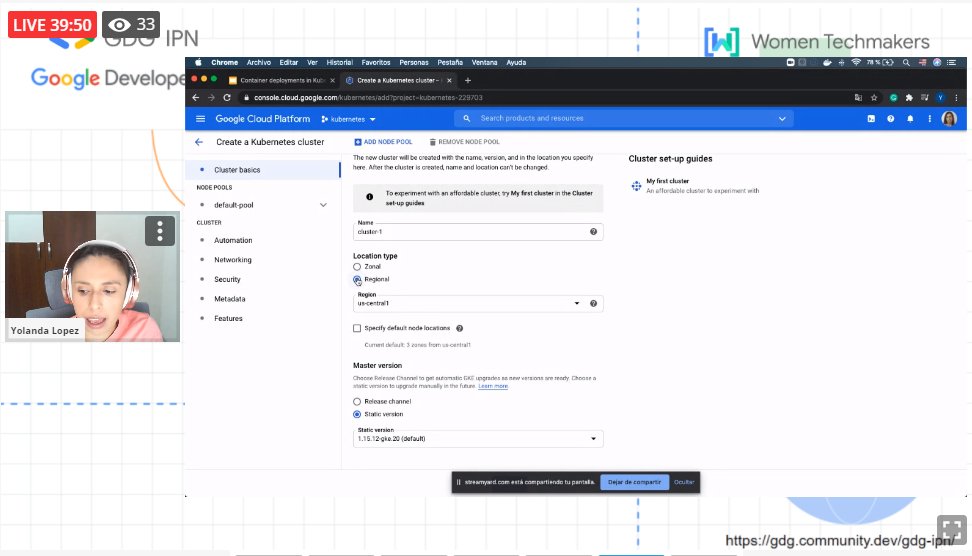Open the Google account avatar in console
Screen dimensions: 972x556
[949, 118]
